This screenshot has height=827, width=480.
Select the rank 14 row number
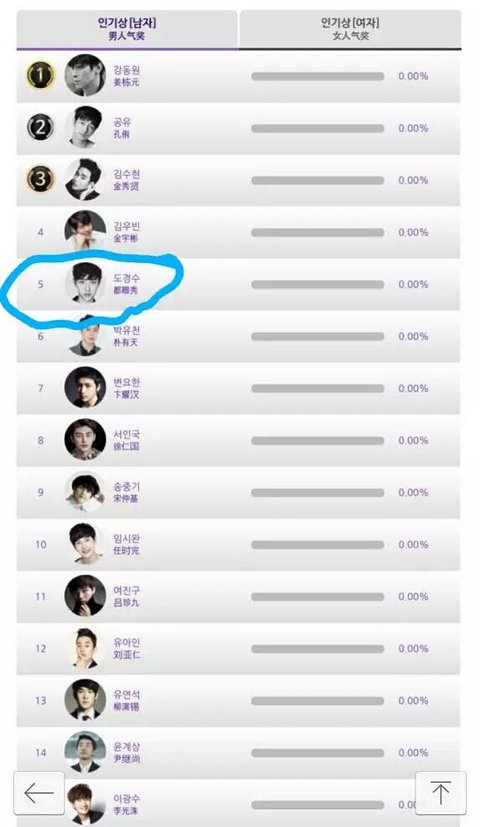point(41,753)
